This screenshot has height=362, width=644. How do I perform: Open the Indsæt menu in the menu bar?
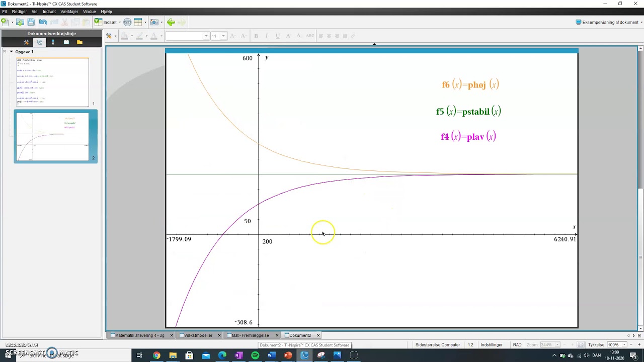click(49, 12)
